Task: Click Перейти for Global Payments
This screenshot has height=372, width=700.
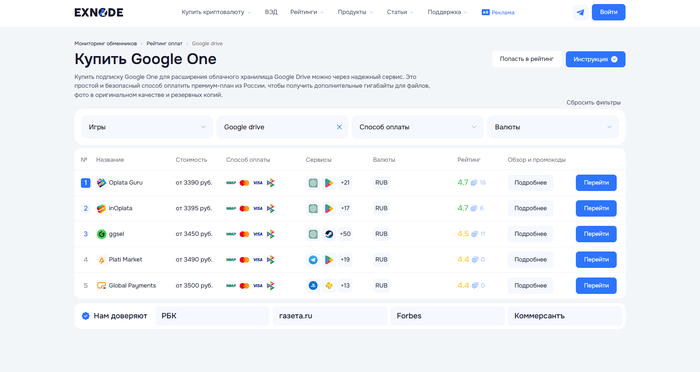Action: click(596, 286)
